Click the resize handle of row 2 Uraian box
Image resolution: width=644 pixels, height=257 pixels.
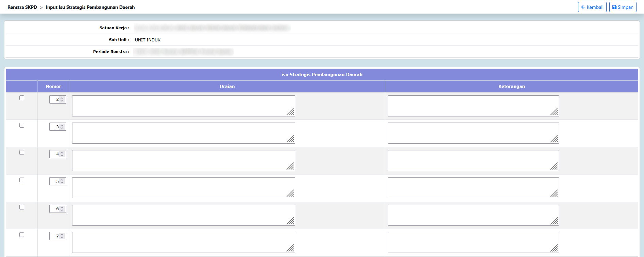click(291, 112)
